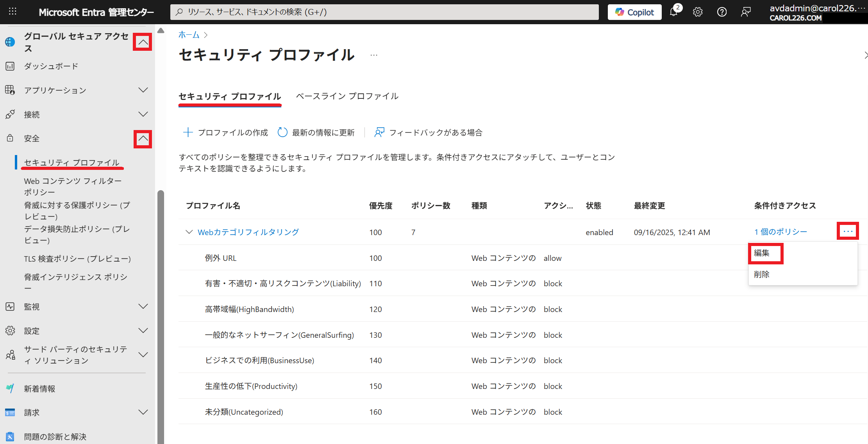Click the plus icon プロファイルの作成
The width and height of the screenshot is (868, 444).
point(188,132)
